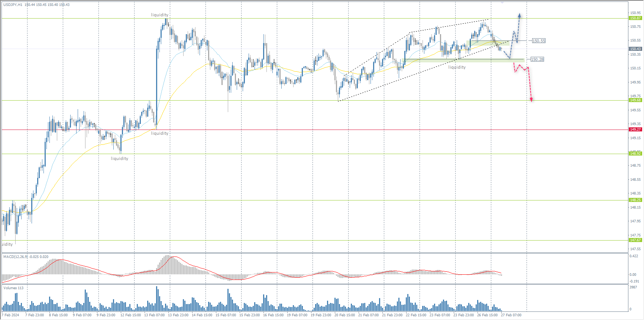The height and width of the screenshot is (320, 644).
Task: Select the green 147.67 price tag
Action: pos(635,240)
